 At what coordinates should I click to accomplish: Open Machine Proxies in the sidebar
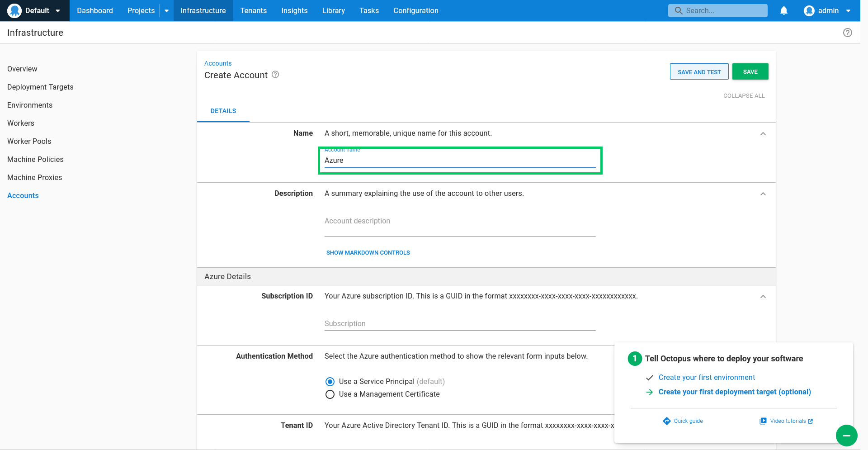point(35,177)
